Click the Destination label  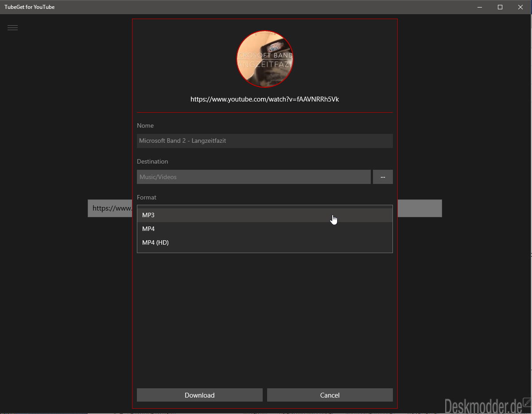pyautogui.click(x=152, y=161)
